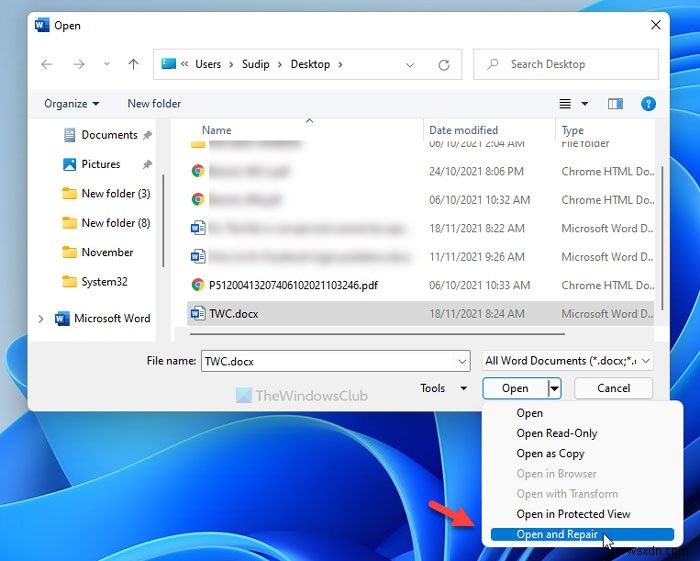The image size is (700, 561).
Task: Click the Microsoft Word sidebar icon
Action: click(x=62, y=319)
